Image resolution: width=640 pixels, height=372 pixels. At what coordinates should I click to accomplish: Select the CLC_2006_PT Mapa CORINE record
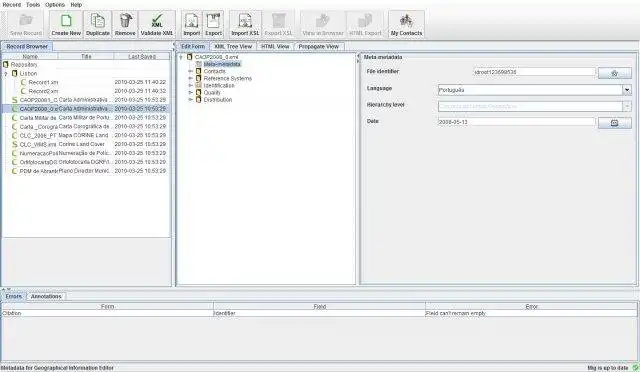pyautogui.click(x=86, y=136)
